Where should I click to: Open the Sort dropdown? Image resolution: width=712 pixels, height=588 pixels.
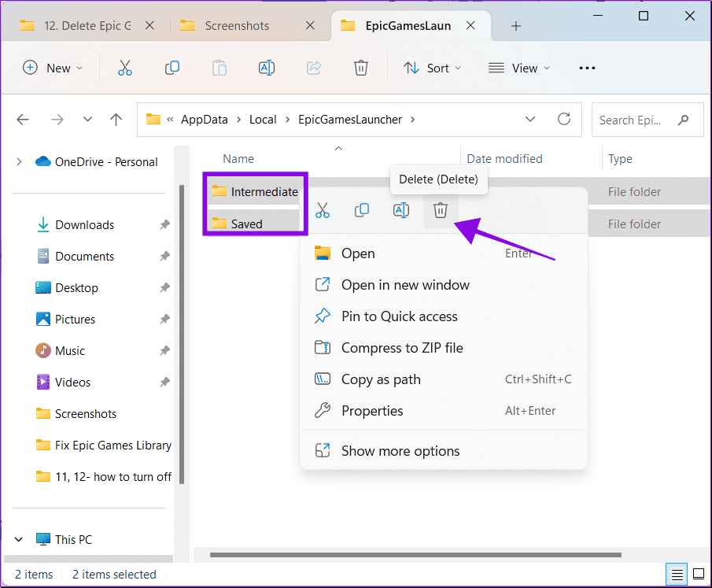(x=432, y=68)
